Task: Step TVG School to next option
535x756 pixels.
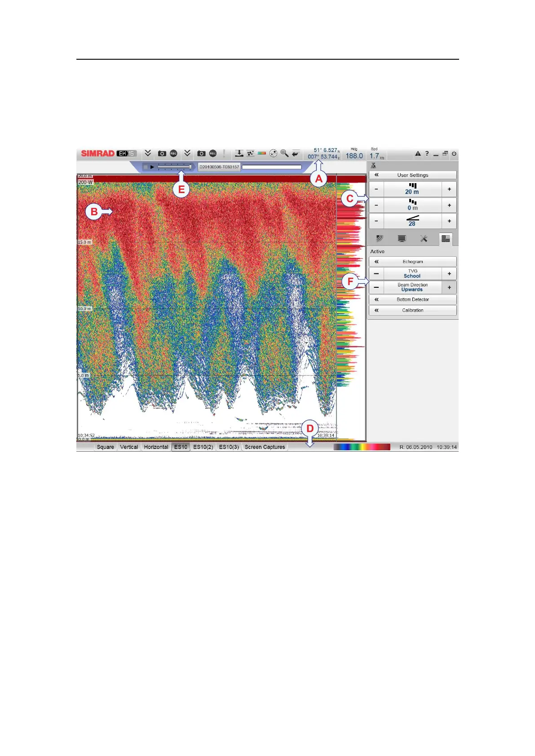Action: pyautogui.click(x=449, y=274)
